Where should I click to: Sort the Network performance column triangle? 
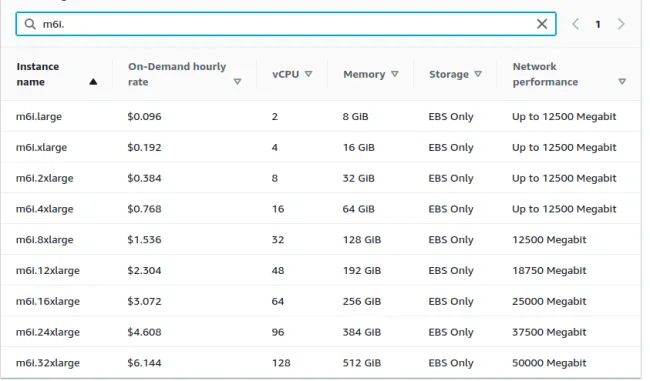pos(622,82)
